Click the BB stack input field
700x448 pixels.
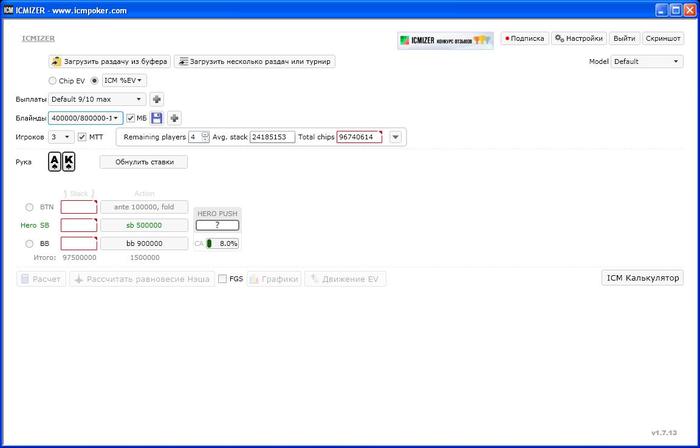click(79, 244)
